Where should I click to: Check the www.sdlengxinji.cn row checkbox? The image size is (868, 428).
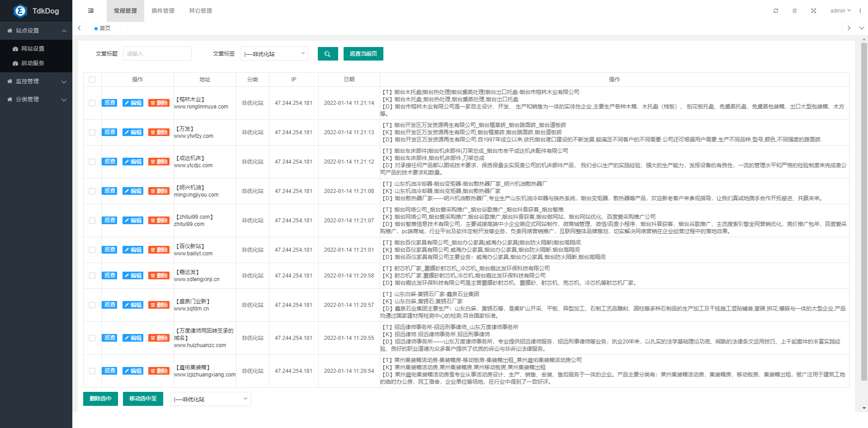pos(92,276)
